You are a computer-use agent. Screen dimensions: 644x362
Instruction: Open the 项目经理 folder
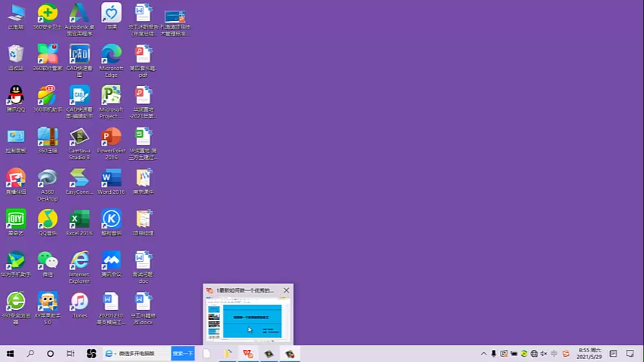pyautogui.click(x=143, y=222)
